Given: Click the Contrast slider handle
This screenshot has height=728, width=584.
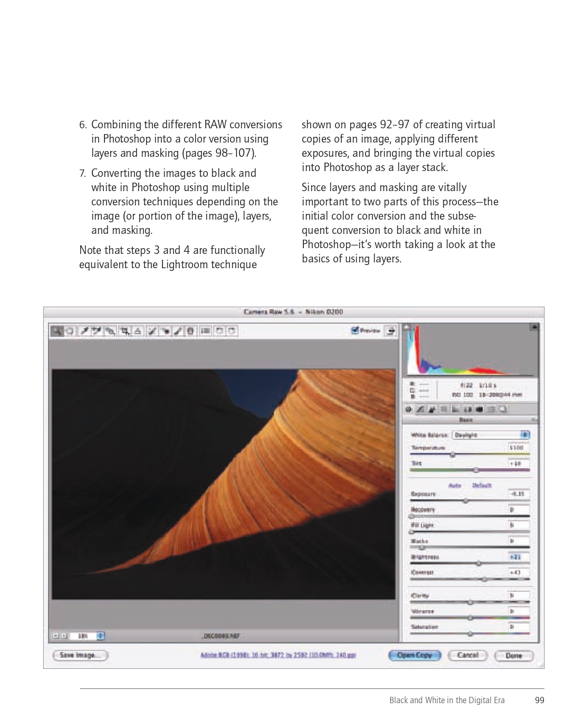Looking at the screenshot, I should 484,579.
